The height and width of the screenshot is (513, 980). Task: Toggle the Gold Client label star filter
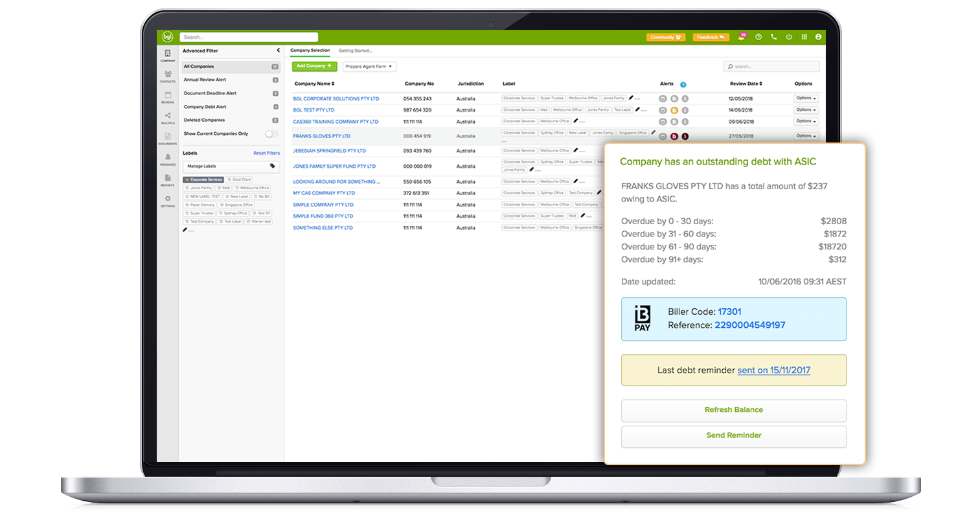coord(239,179)
